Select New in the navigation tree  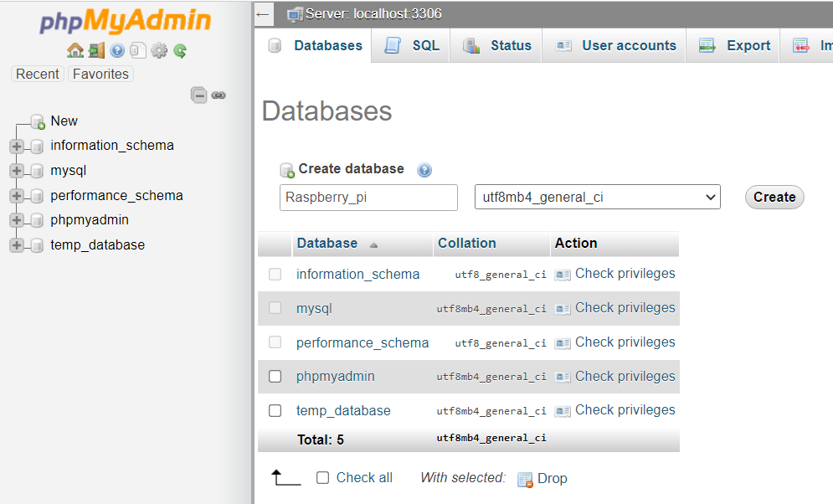click(x=64, y=121)
